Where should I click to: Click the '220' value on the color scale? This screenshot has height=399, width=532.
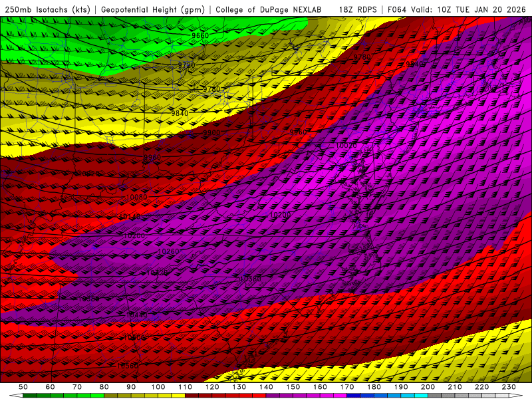point(482,387)
